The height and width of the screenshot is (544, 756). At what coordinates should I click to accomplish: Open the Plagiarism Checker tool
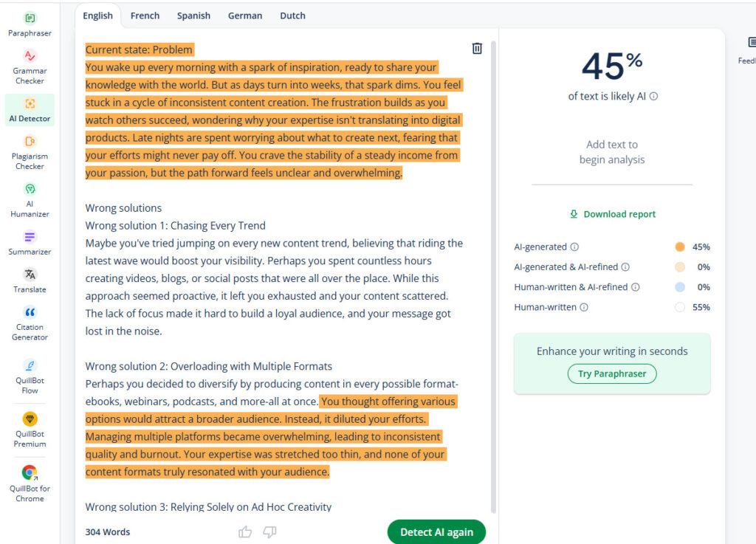[30, 153]
